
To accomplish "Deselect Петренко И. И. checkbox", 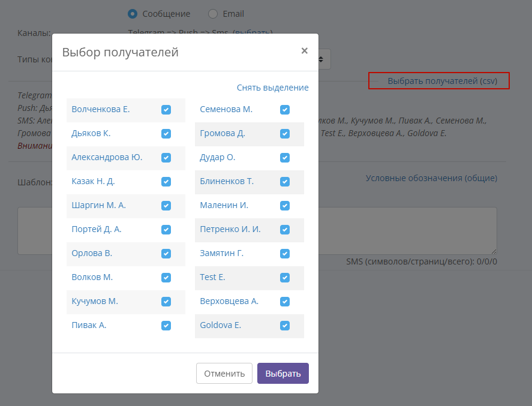I will pyautogui.click(x=285, y=229).
